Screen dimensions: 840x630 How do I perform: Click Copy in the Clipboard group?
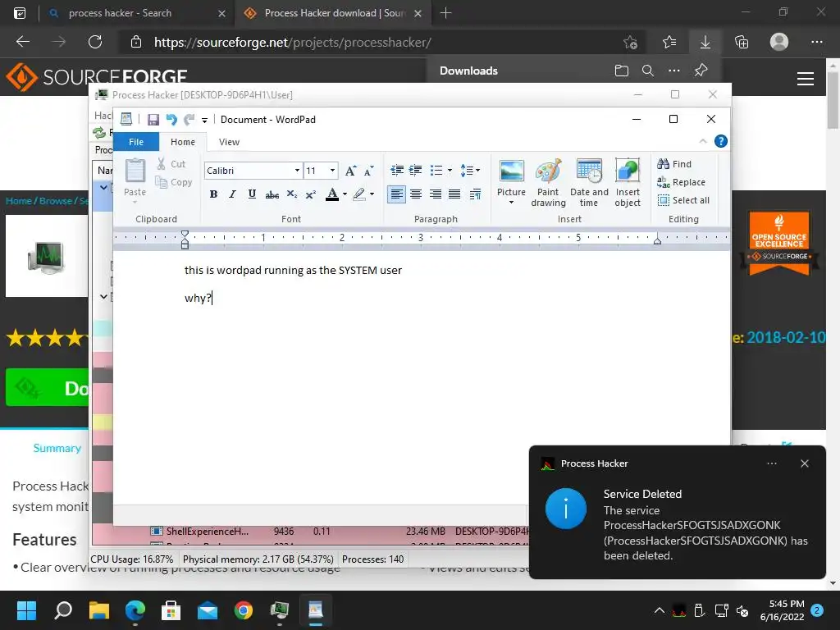(174, 182)
